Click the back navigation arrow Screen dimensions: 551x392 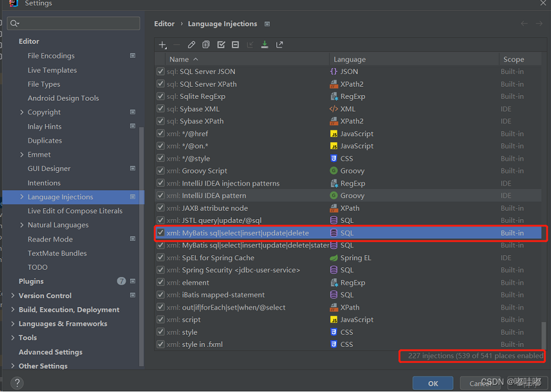[x=525, y=23]
